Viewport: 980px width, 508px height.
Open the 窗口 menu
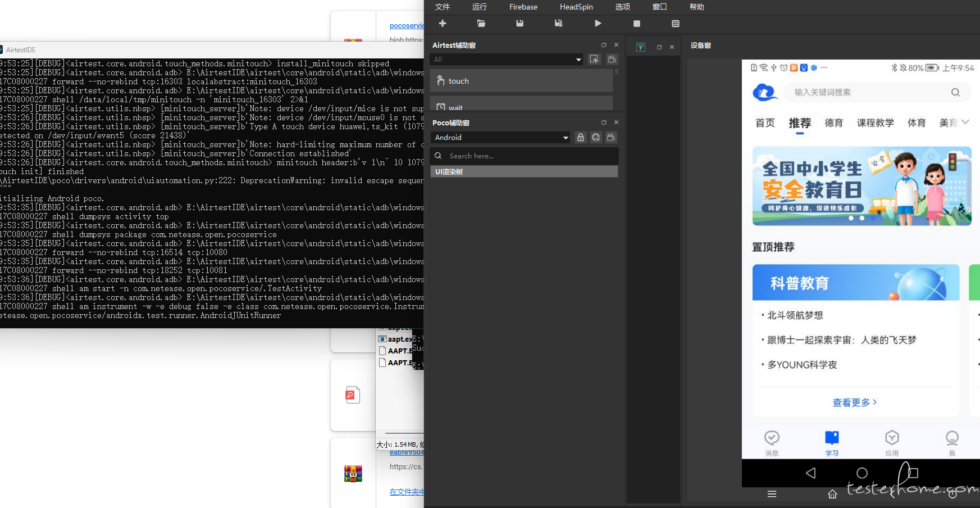point(660,7)
